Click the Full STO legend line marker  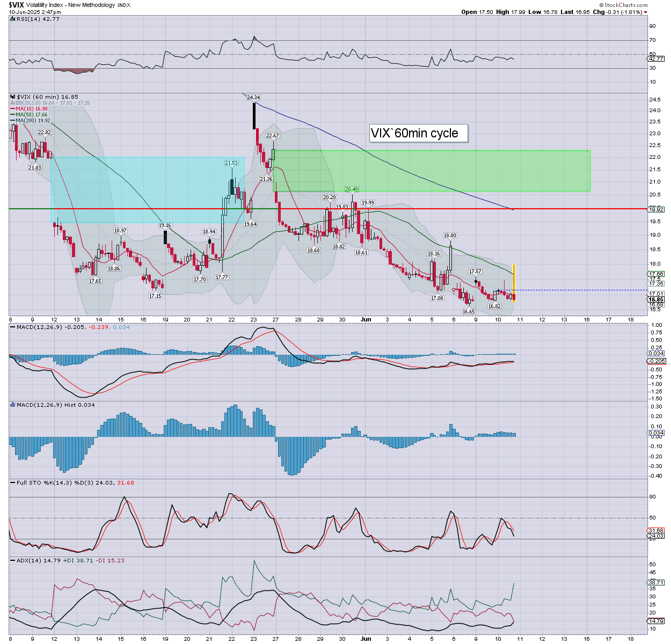[x=13, y=482]
